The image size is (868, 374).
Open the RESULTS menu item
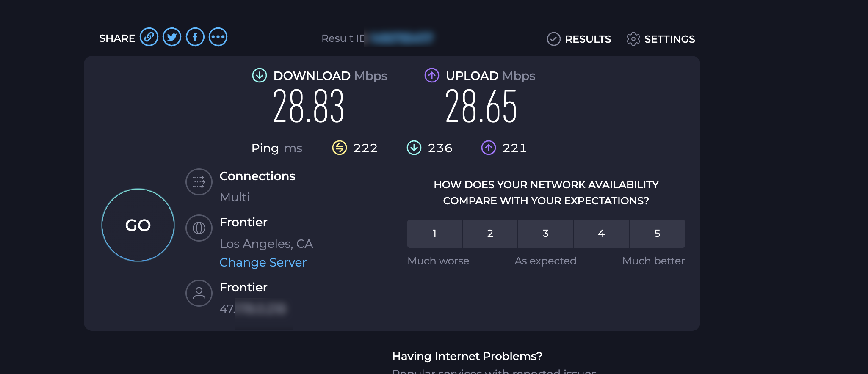click(588, 39)
